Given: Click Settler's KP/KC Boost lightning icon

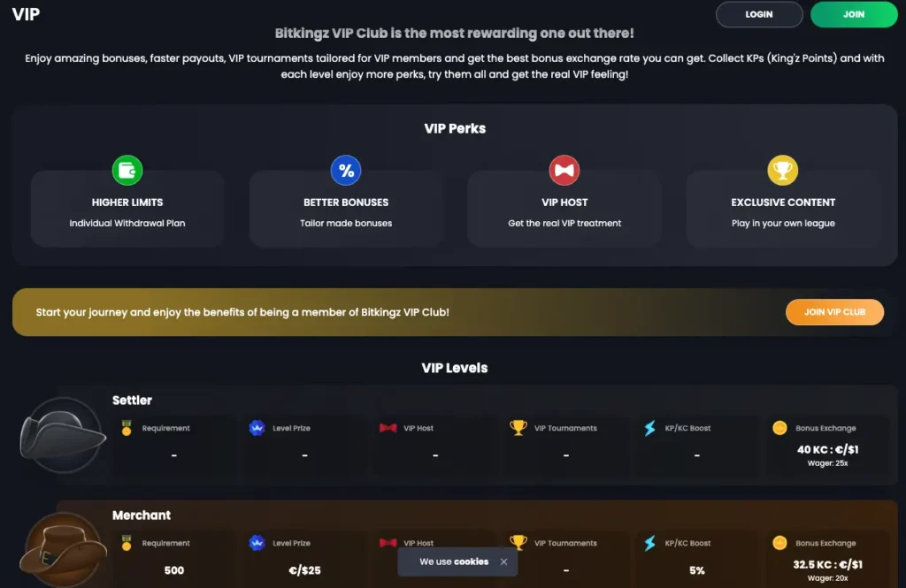Looking at the screenshot, I should (x=650, y=428).
